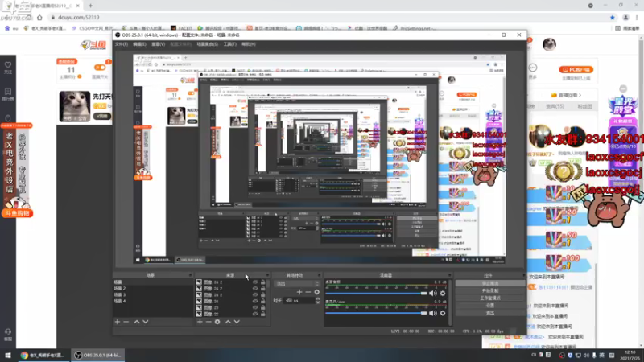Viewport: 644px width, 362px height.
Task: Open transition properties gear icon
Action: point(316,292)
